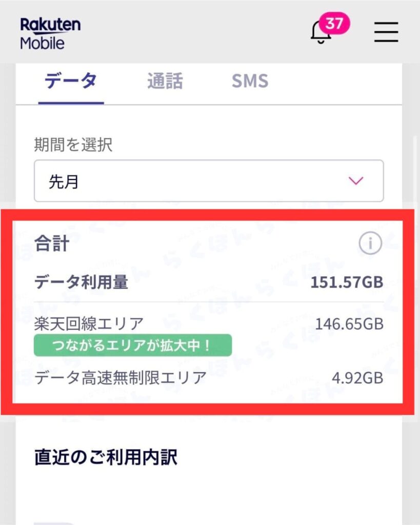Switch to the 通話 tab

(x=166, y=80)
